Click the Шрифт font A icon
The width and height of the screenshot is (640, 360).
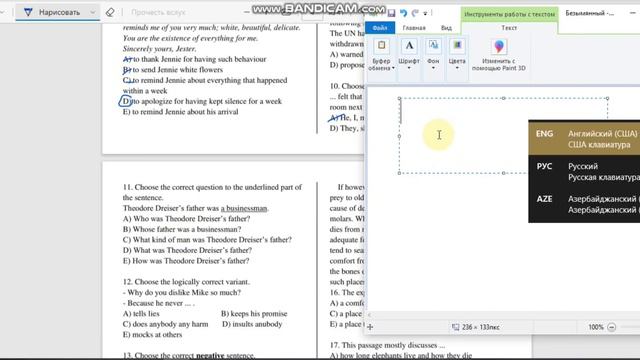click(409, 46)
